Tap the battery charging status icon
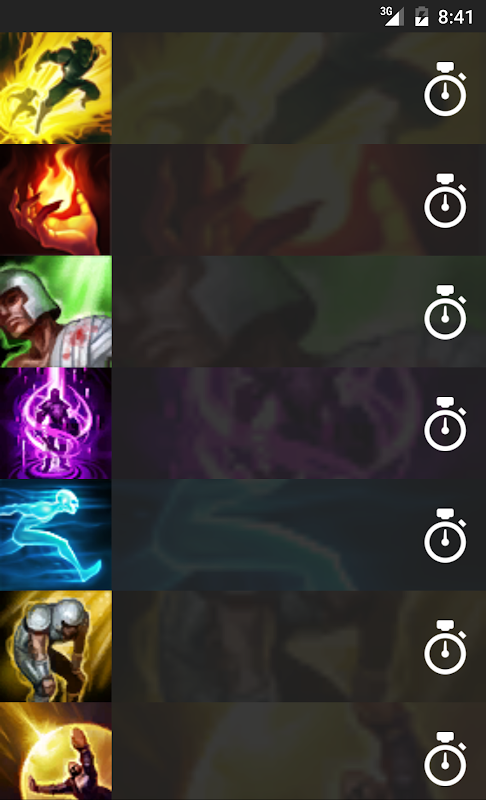486x800 pixels. (421, 16)
